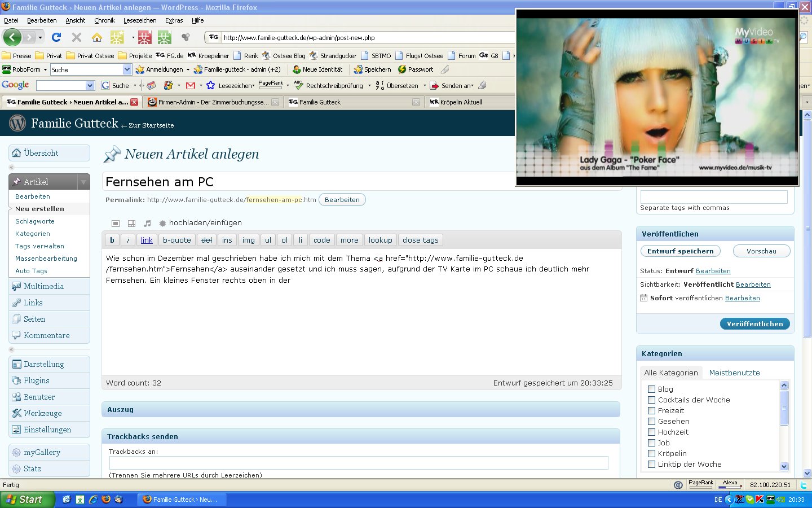Click the b-quote editor button
812x508 pixels.
[x=177, y=240]
